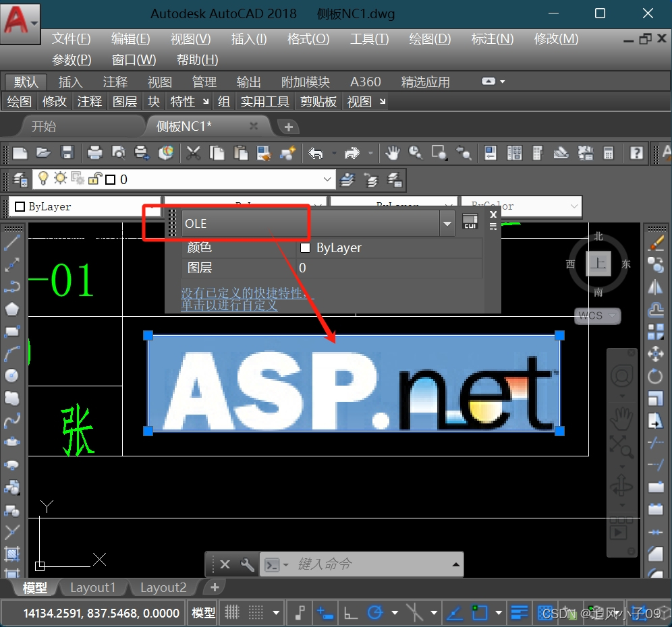The height and width of the screenshot is (627, 672).
Task: Toggle object snap square icon in status bar
Action: point(479,613)
